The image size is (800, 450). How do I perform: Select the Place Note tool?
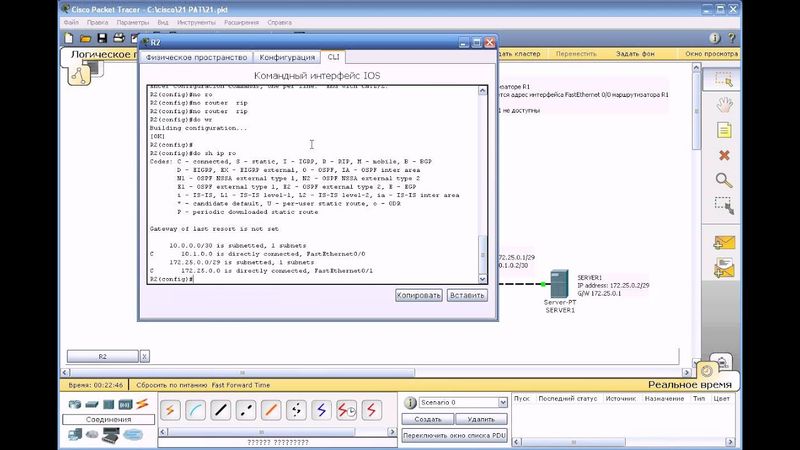pyautogui.click(x=723, y=130)
